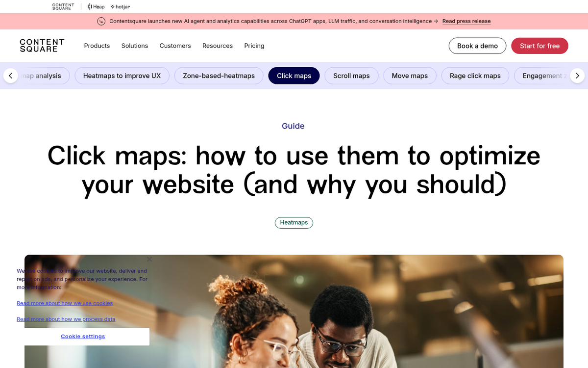The height and width of the screenshot is (368, 588).
Task: Select the Scroll maps pill
Action: pyautogui.click(x=351, y=76)
